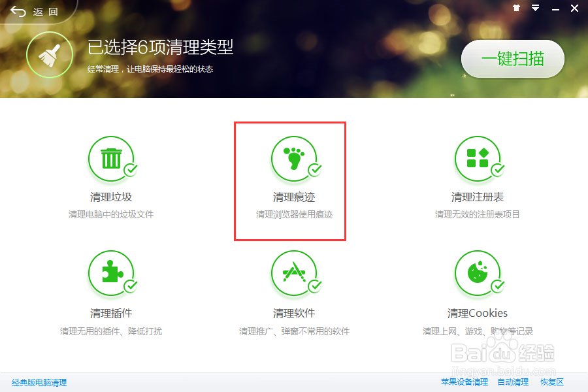Open the skin change shirt icon in titlebar

(515, 8)
